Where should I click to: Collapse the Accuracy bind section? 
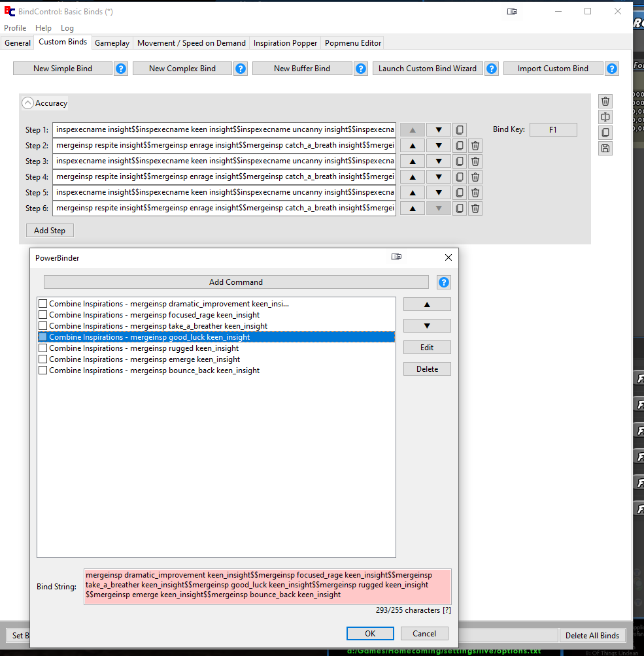pos(27,103)
